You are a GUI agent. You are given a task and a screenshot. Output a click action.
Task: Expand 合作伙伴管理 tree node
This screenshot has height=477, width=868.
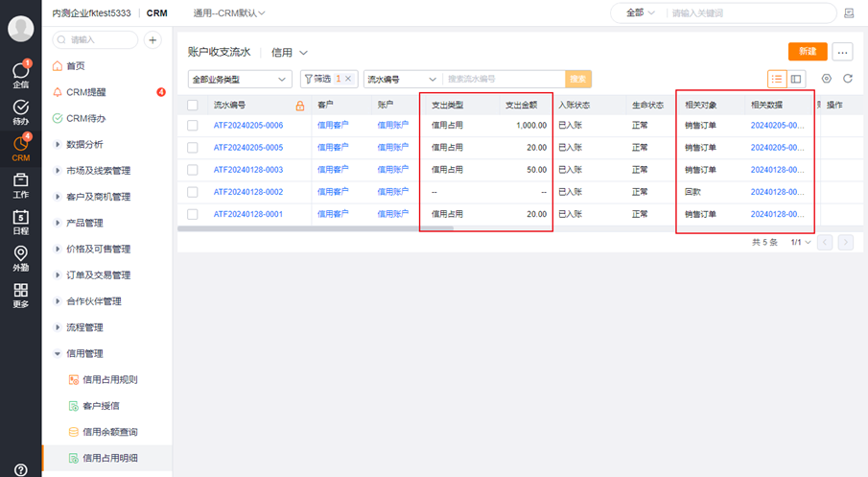click(x=57, y=300)
